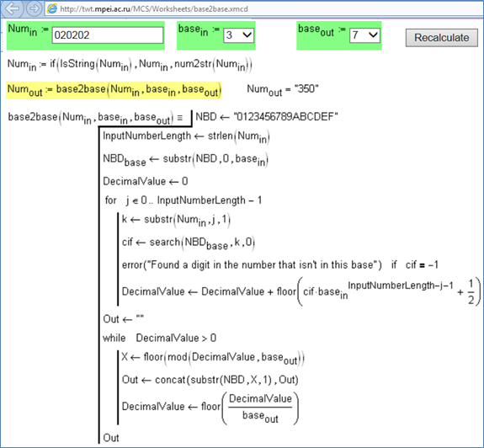Click the browser Back arrow button
Screen dimensions: 484x448
(13, 8)
